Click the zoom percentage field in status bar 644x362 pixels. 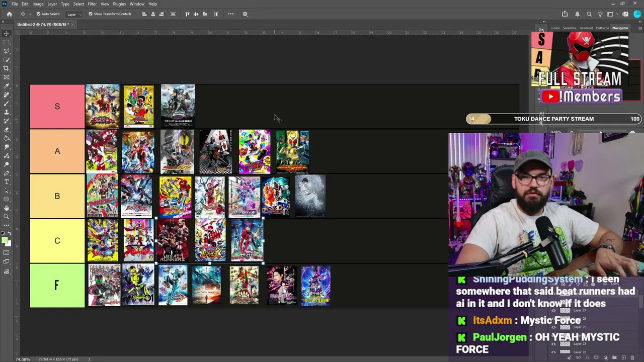click(23, 359)
